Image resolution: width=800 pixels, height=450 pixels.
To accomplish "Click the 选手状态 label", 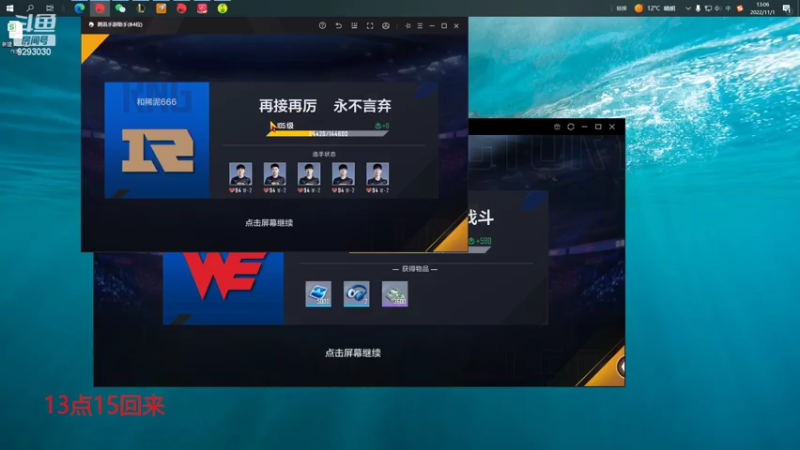I will tap(324, 154).
